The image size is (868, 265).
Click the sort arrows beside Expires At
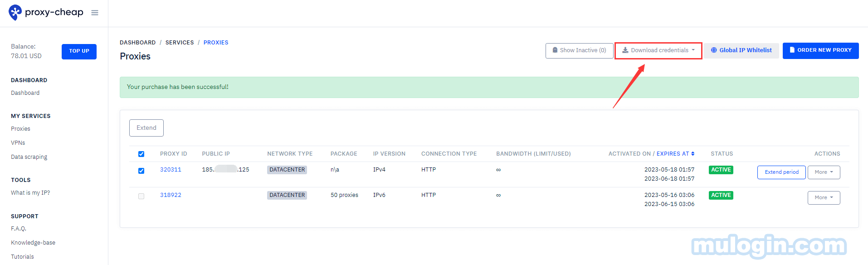click(x=693, y=153)
